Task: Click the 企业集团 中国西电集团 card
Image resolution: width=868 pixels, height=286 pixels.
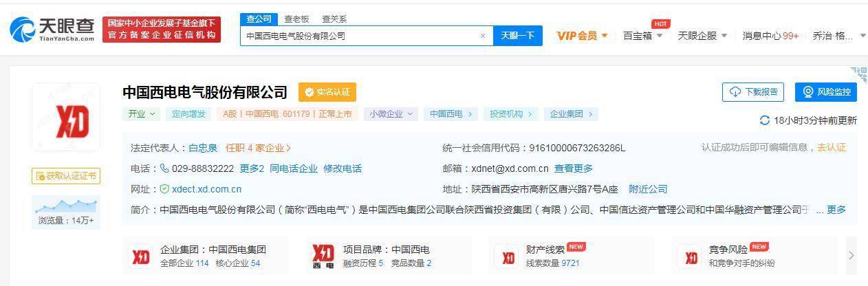Action: 198,256
